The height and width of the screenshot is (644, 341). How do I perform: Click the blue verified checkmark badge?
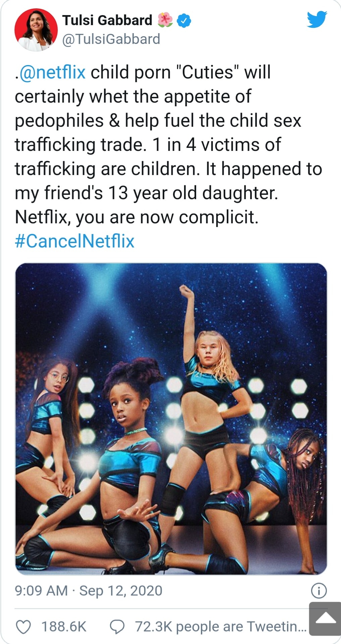click(x=184, y=21)
